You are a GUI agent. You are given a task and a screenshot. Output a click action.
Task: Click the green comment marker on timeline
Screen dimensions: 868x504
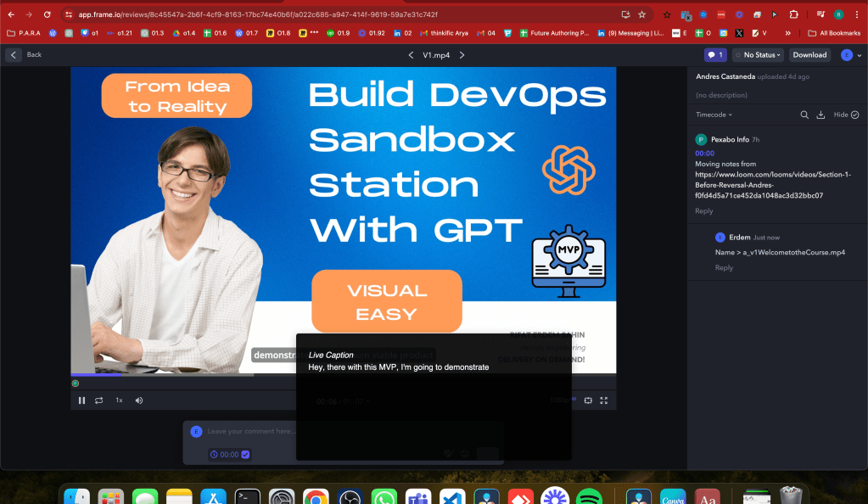point(76,384)
